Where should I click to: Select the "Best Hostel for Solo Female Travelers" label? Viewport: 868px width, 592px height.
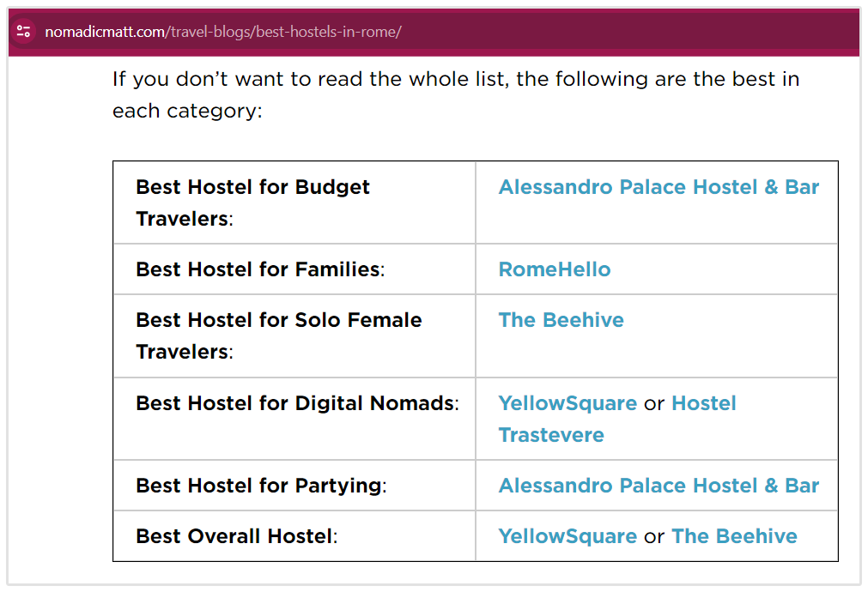(x=278, y=335)
